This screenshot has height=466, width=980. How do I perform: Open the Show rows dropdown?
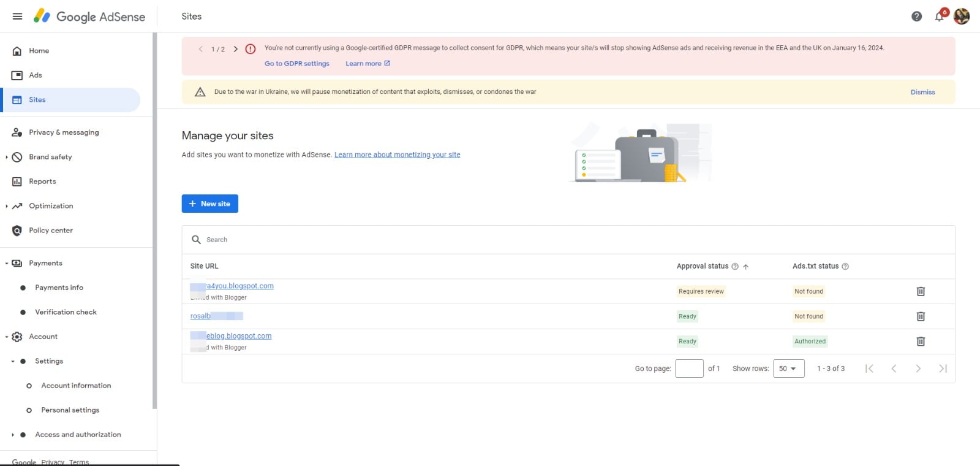point(789,369)
